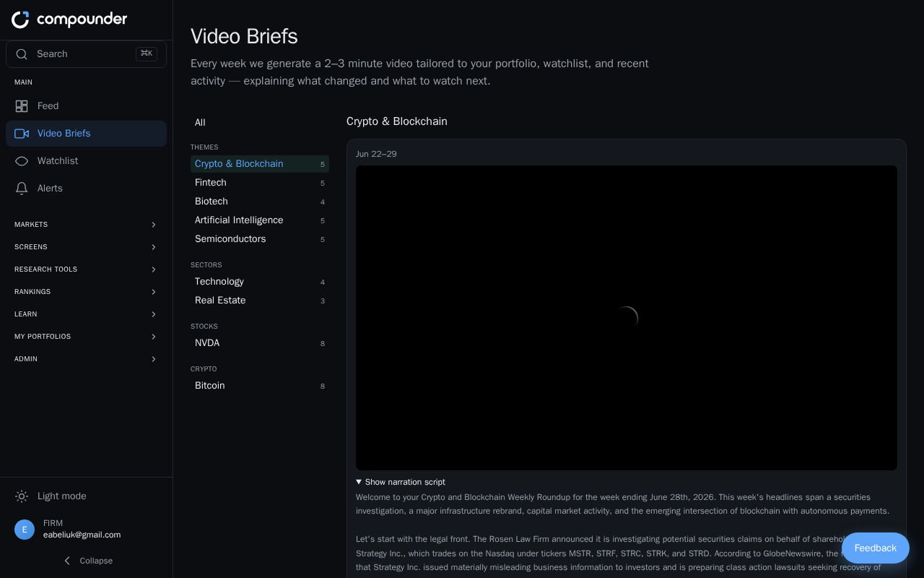Select the Biotech theme
The height and width of the screenshot is (578, 924).
point(260,202)
